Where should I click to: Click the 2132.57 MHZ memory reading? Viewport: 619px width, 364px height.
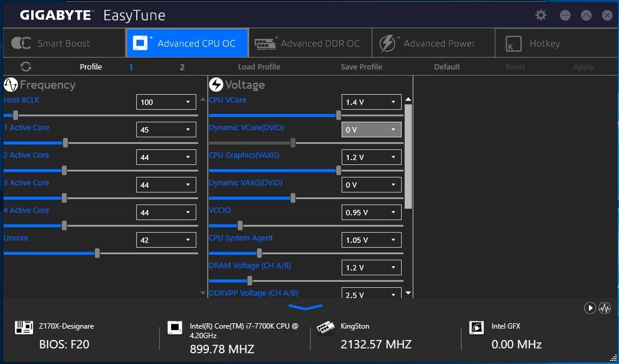(x=376, y=344)
